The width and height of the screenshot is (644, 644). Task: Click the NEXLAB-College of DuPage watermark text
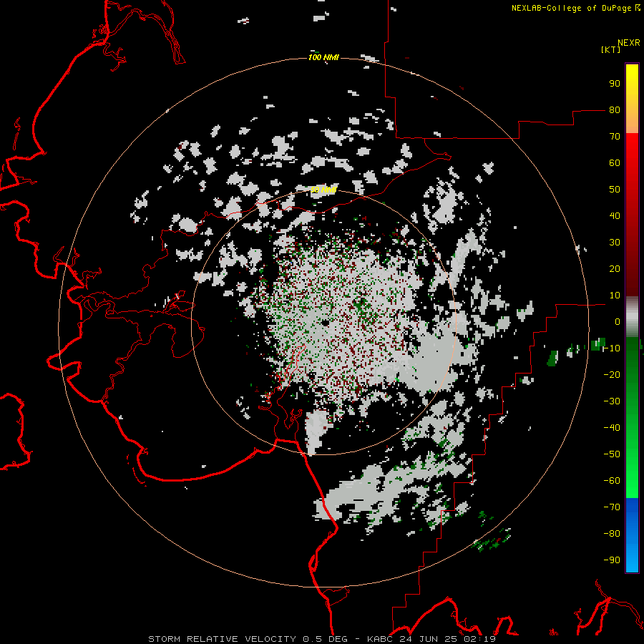coord(575,8)
